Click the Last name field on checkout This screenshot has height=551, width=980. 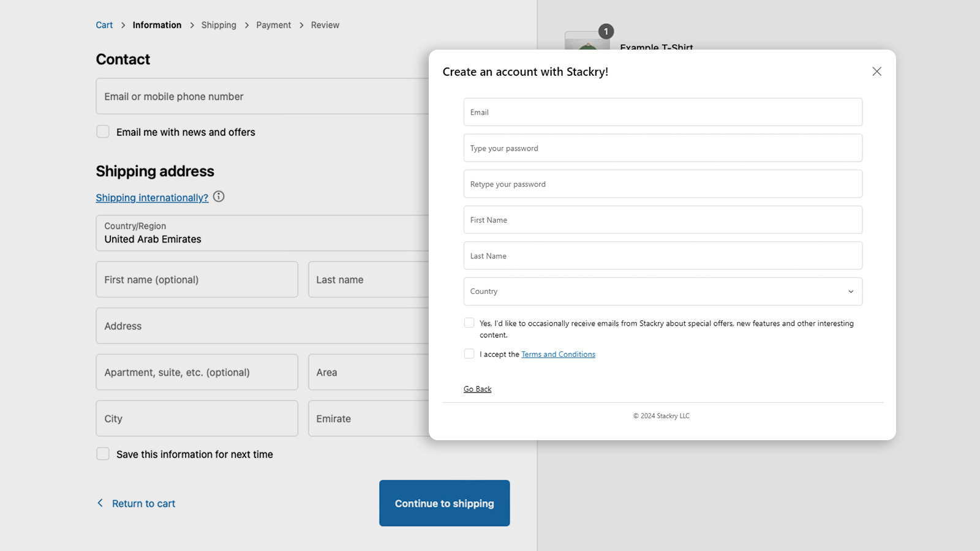pos(368,280)
